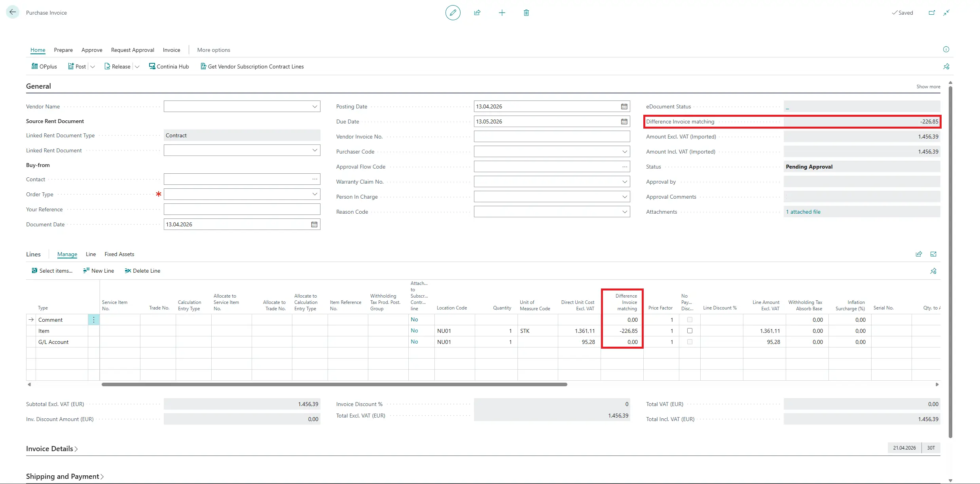
Task: Expand Invoice Details section
Action: click(x=52, y=449)
